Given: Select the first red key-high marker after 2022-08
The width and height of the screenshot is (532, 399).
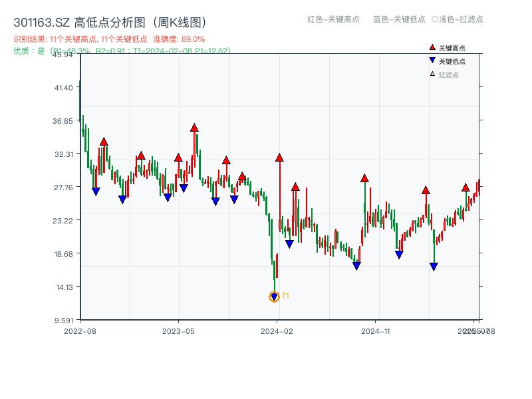Looking at the screenshot, I should coord(104,142).
